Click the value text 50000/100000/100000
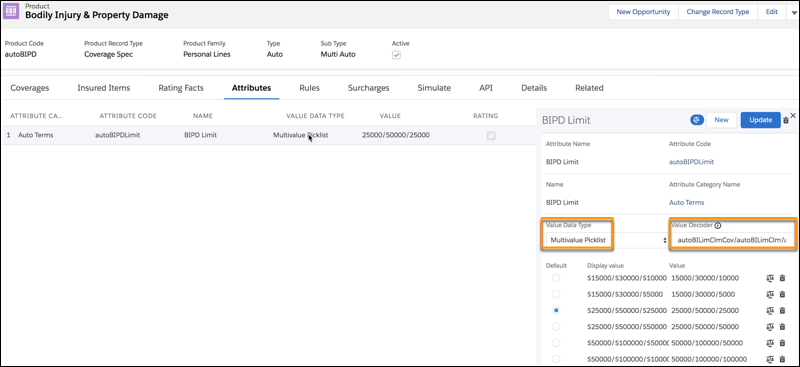This screenshot has height=367, width=800. click(708, 359)
